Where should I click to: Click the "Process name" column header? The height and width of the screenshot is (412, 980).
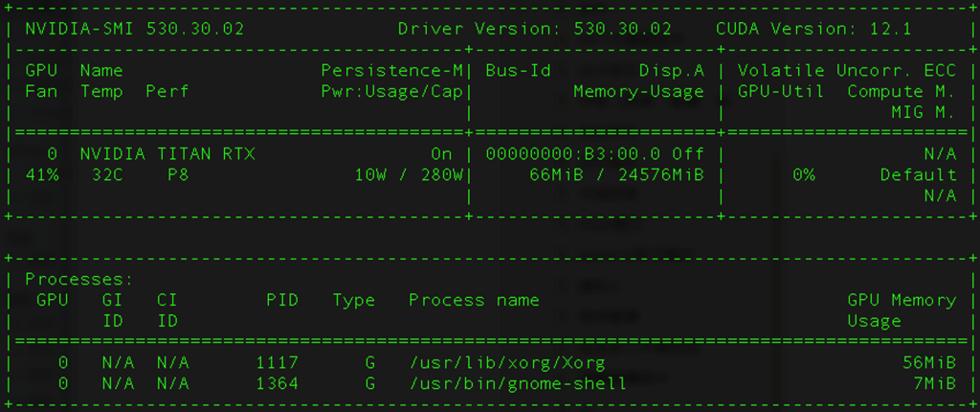[x=474, y=300]
